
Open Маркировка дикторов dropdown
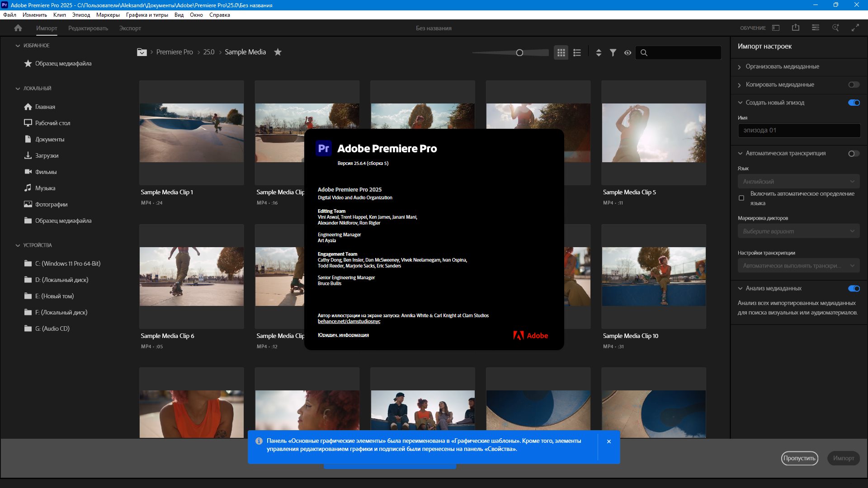click(x=798, y=231)
